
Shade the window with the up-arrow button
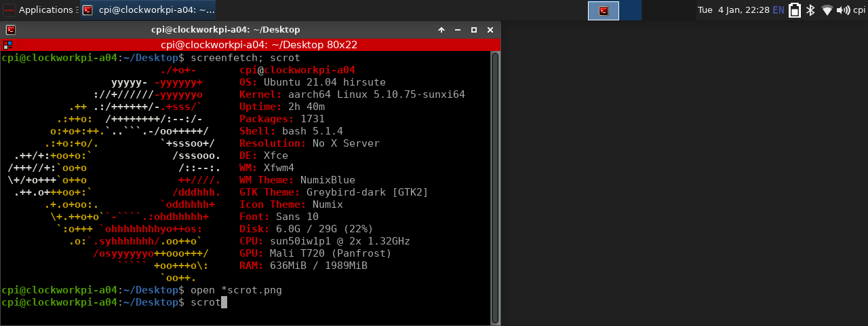pyautogui.click(x=441, y=30)
